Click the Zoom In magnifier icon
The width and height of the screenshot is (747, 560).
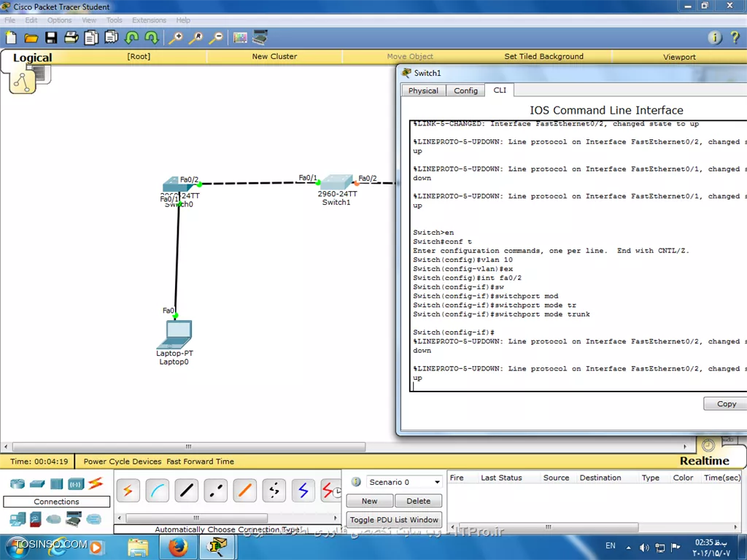pos(176,38)
